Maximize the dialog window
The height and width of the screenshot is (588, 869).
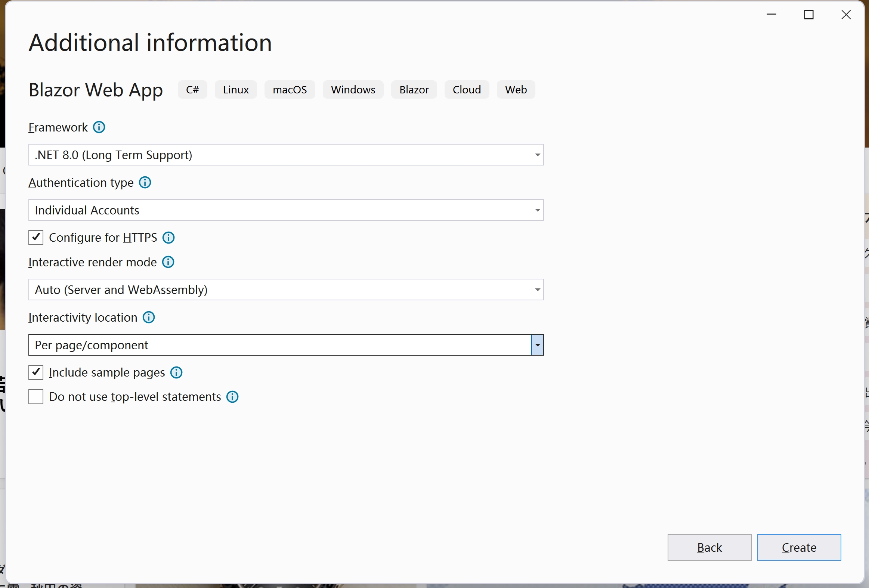(809, 15)
